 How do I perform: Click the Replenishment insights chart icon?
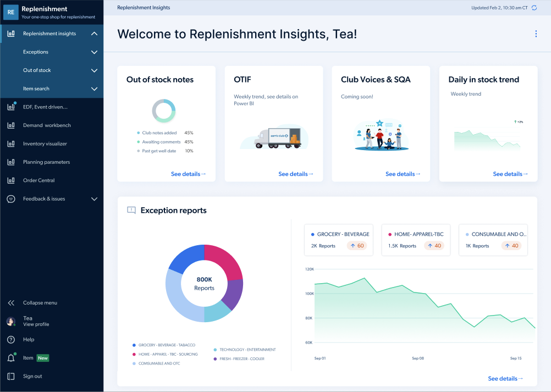pyautogui.click(x=11, y=34)
